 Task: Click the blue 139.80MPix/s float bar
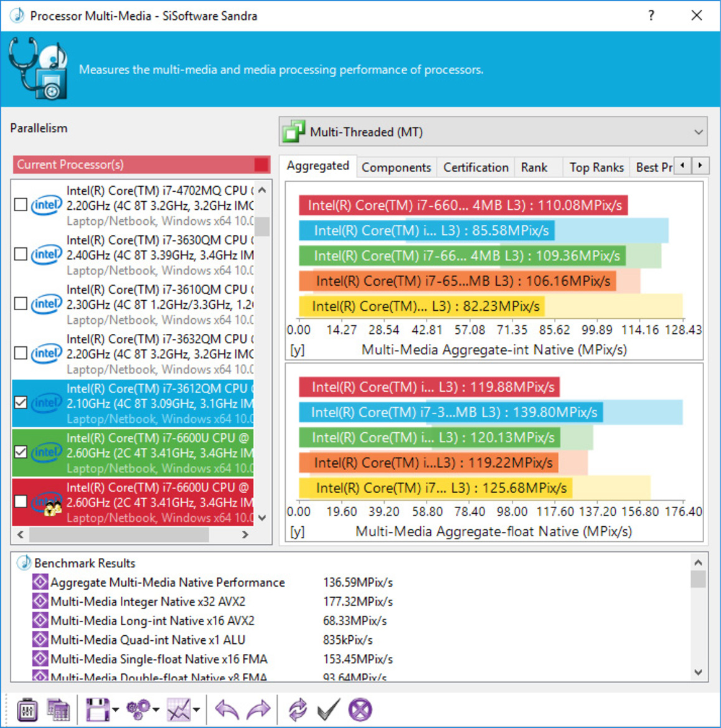click(x=450, y=412)
